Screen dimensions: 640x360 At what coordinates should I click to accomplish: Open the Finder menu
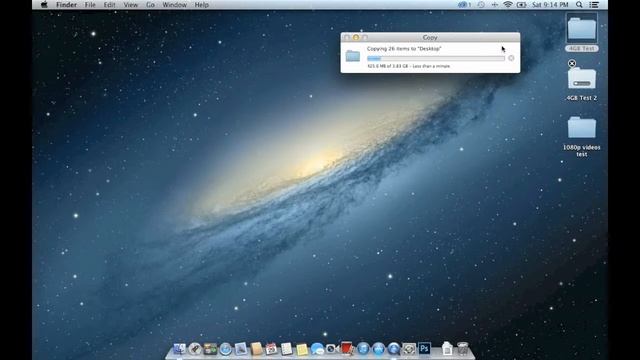click(x=66, y=5)
